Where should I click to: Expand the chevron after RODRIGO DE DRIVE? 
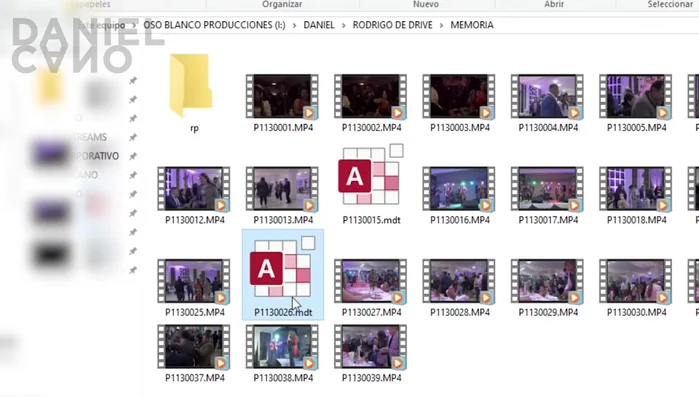(x=441, y=25)
